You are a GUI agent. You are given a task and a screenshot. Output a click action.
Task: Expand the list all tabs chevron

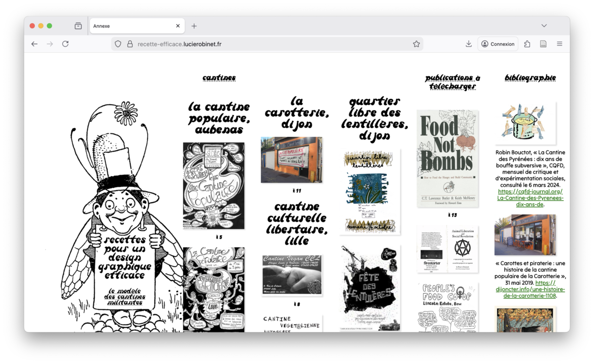pyautogui.click(x=544, y=26)
